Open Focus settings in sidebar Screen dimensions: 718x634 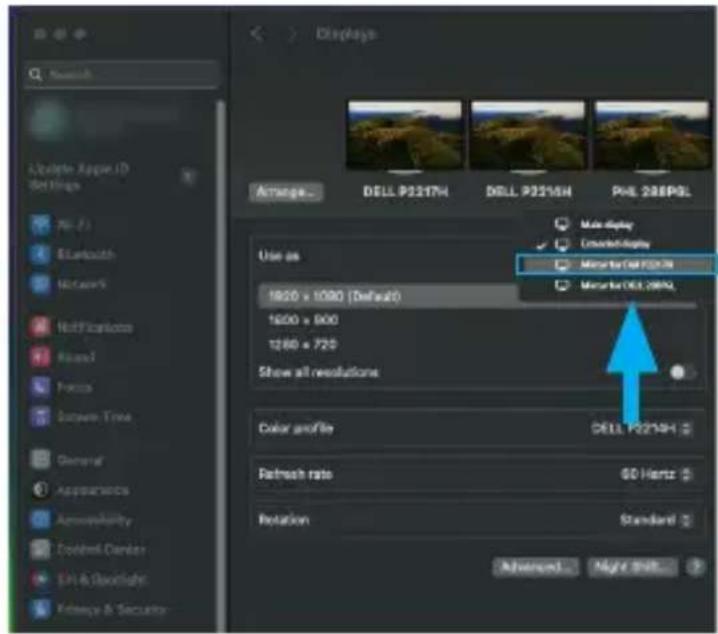61,387
